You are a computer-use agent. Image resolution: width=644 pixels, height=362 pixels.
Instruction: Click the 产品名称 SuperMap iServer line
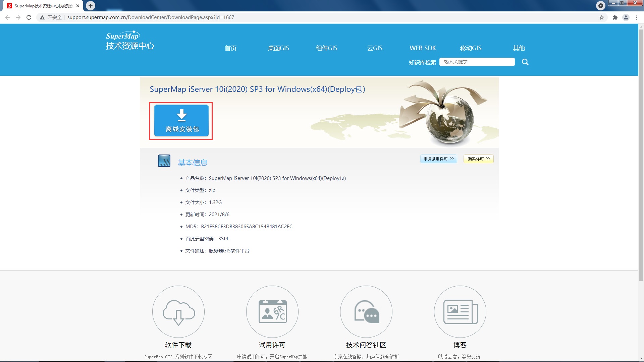click(x=265, y=178)
